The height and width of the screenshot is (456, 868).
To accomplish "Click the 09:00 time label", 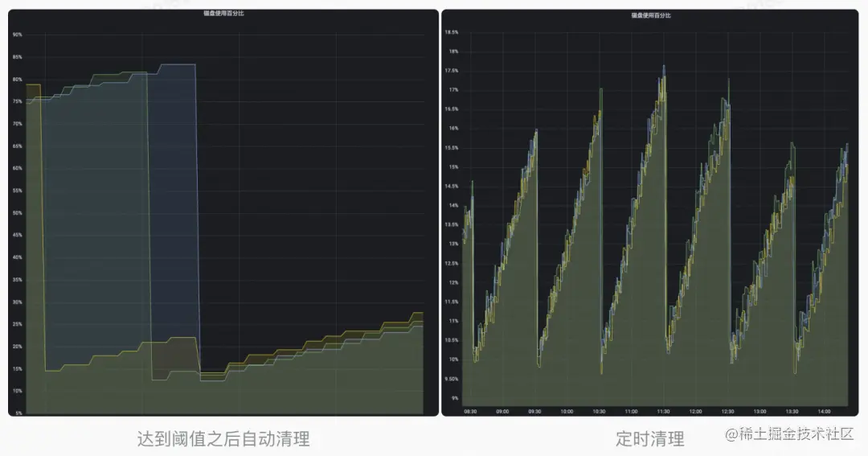I will [x=502, y=412].
